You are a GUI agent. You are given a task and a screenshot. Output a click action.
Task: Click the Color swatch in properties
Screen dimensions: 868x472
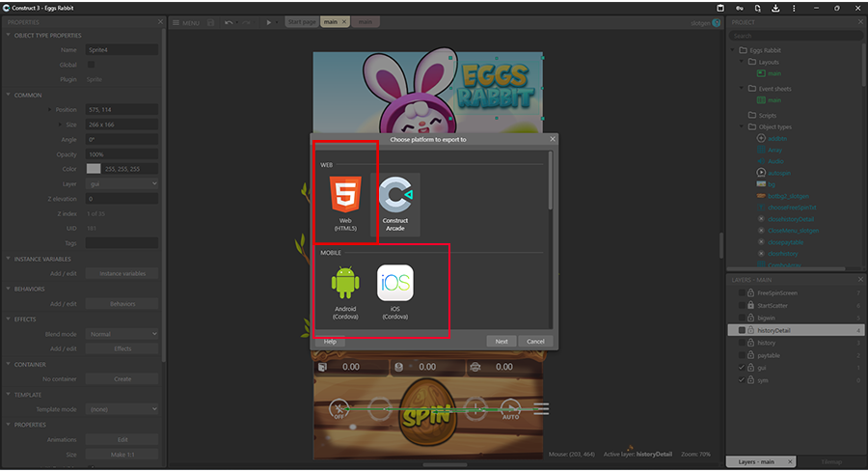click(94, 169)
